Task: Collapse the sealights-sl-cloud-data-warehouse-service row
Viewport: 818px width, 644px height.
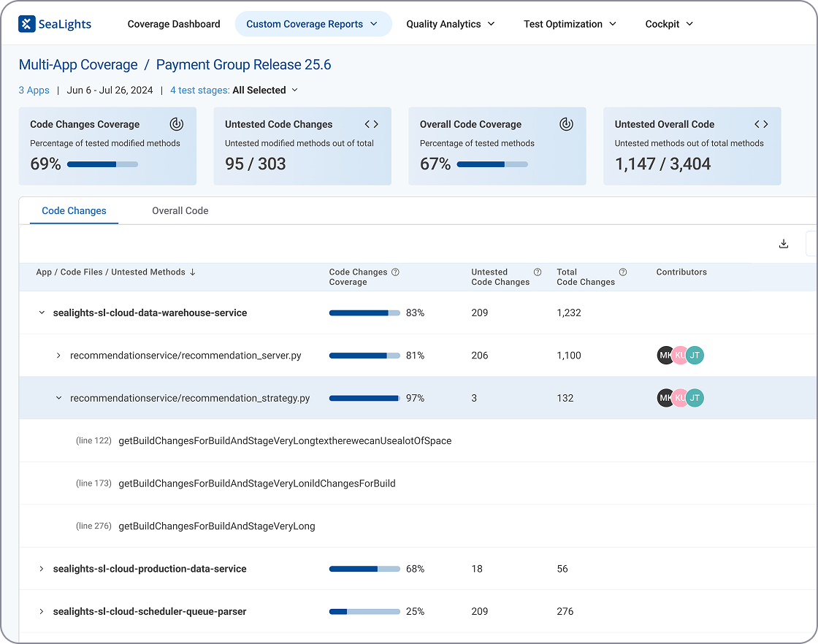Action: 42,313
